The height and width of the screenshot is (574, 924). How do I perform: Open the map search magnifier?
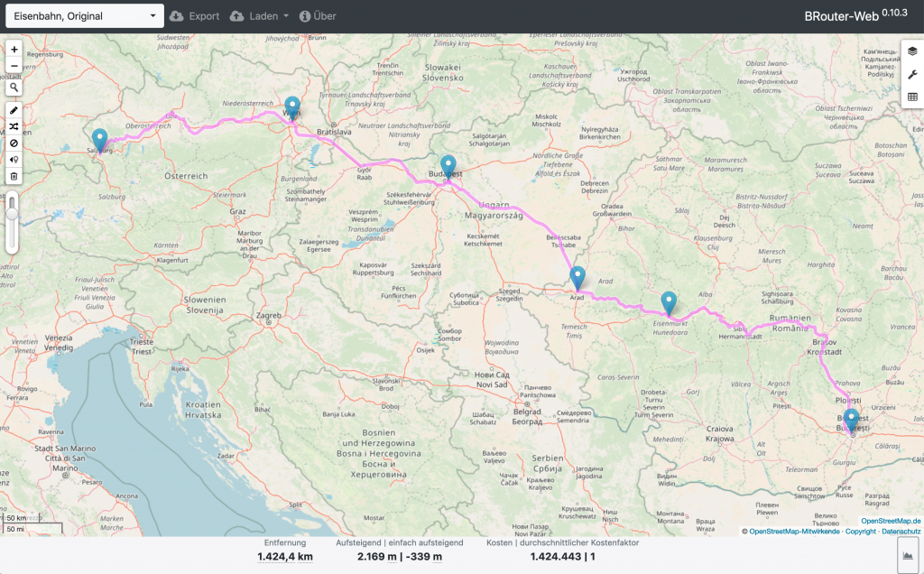(x=14, y=88)
